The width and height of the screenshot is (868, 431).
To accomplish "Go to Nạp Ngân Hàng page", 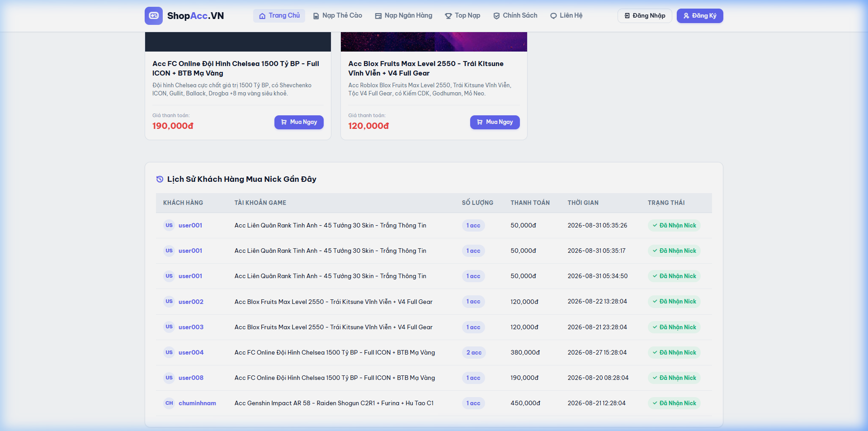I will [x=404, y=16].
